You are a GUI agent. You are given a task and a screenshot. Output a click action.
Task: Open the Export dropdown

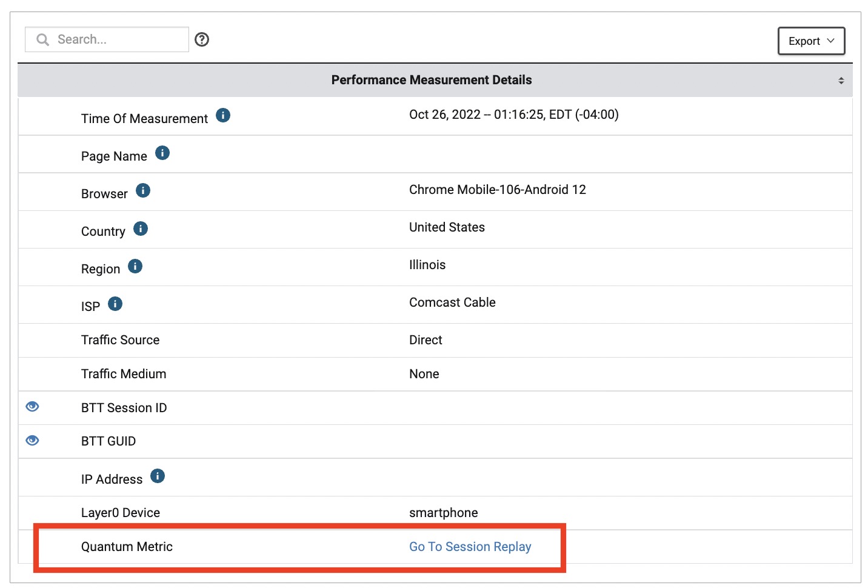811,41
